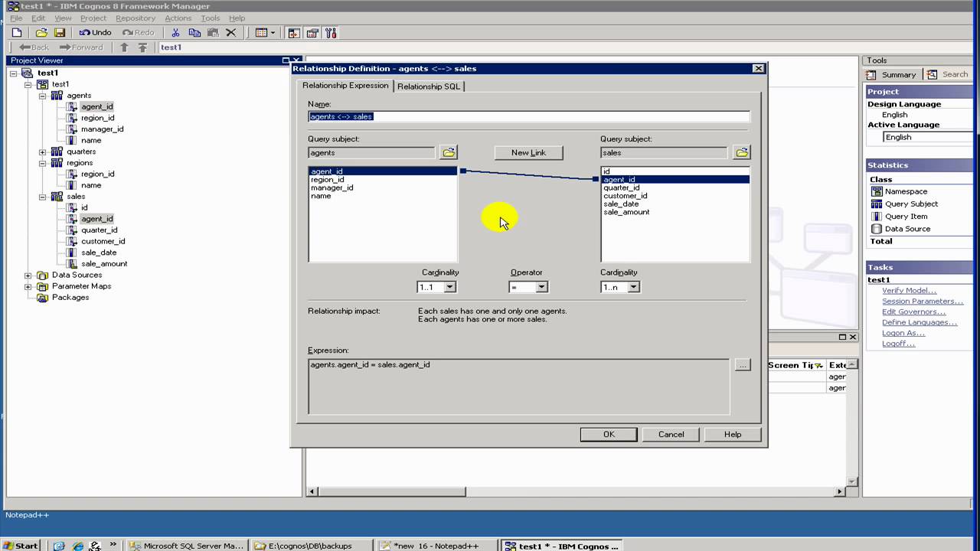Expand the quarters tree node
The image size is (980, 551).
pos(43,152)
